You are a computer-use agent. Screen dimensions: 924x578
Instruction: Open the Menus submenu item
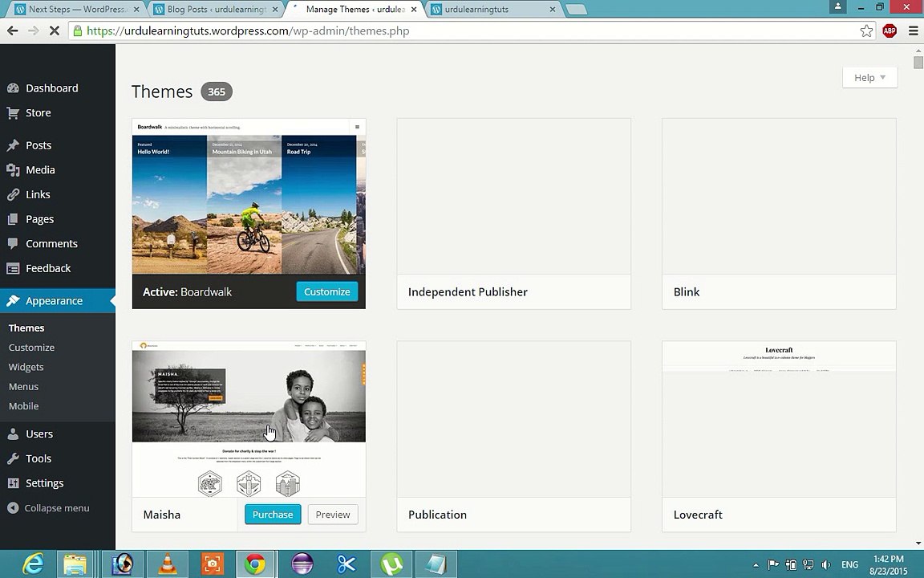pos(23,386)
